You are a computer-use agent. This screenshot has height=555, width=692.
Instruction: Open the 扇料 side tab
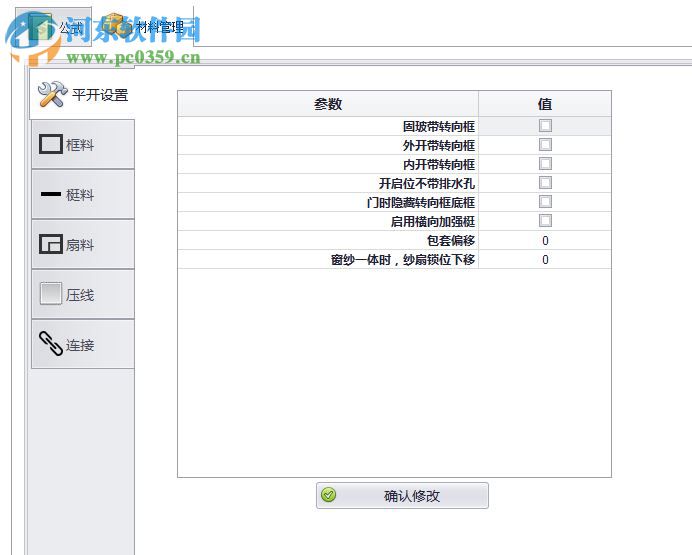click(83, 244)
